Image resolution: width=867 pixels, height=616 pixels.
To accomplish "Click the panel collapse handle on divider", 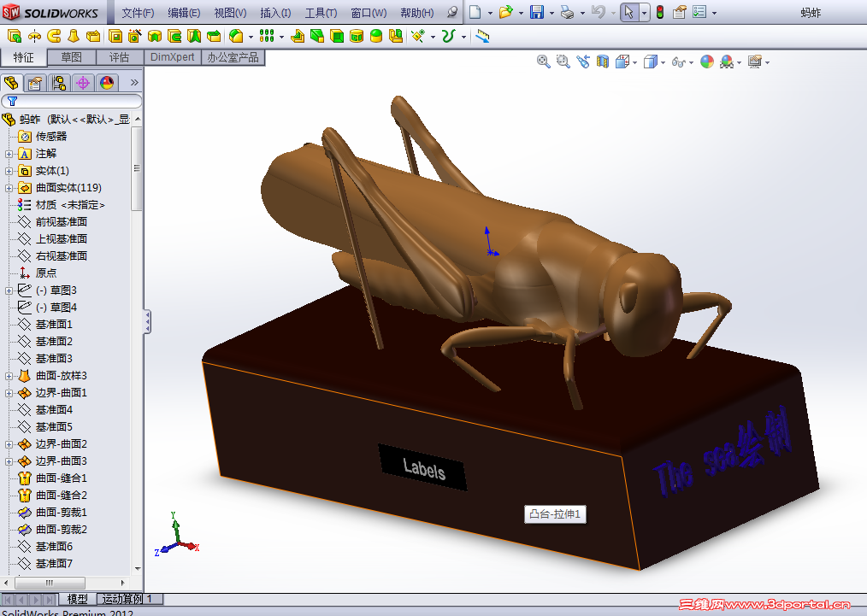I will (147, 321).
